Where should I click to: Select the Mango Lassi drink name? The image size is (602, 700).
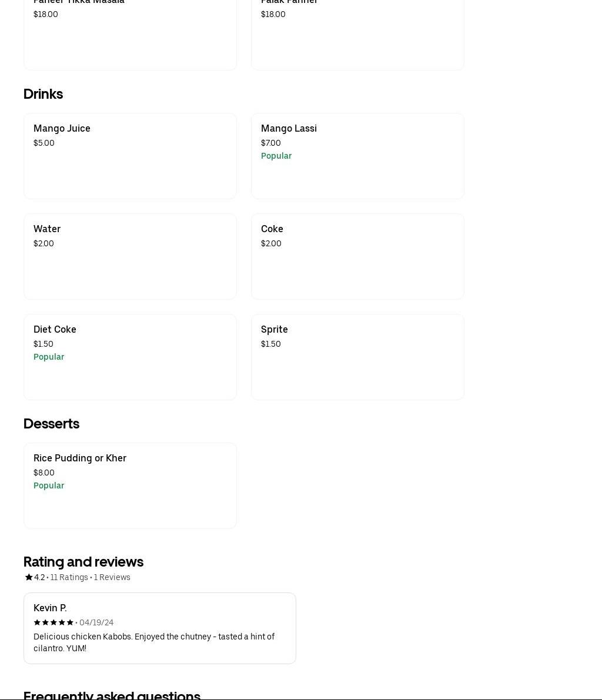(289, 128)
